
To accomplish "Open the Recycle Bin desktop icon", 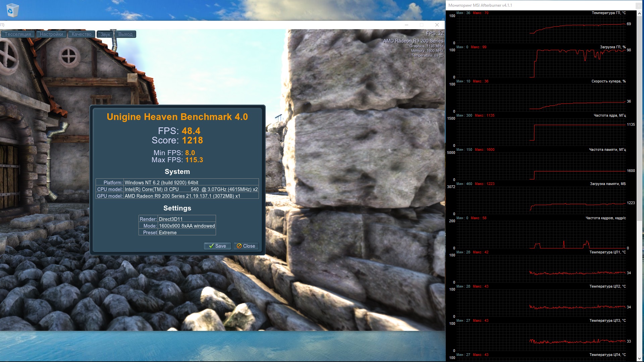I will (12, 10).
